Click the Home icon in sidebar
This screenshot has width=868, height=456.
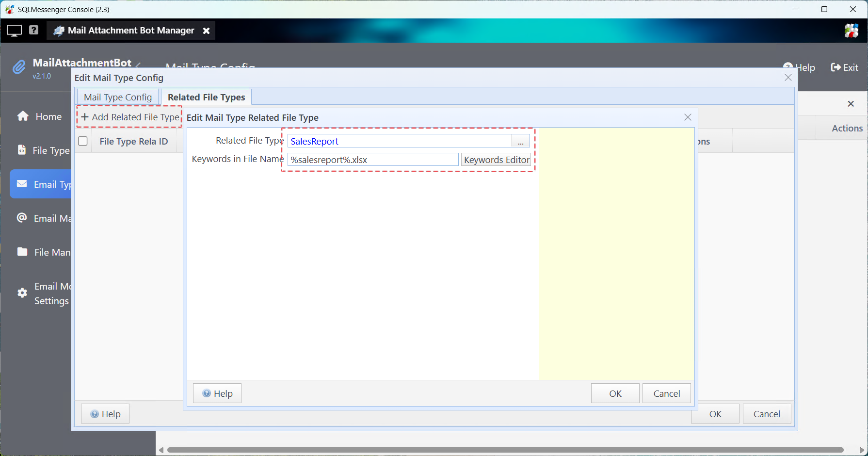click(x=23, y=116)
